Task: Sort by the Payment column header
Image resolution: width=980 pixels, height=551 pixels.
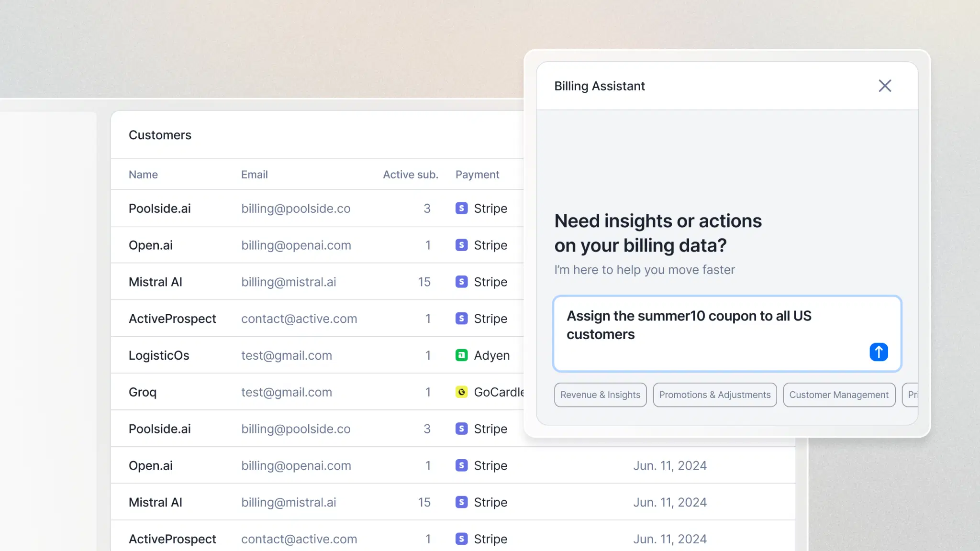Action: (x=477, y=174)
